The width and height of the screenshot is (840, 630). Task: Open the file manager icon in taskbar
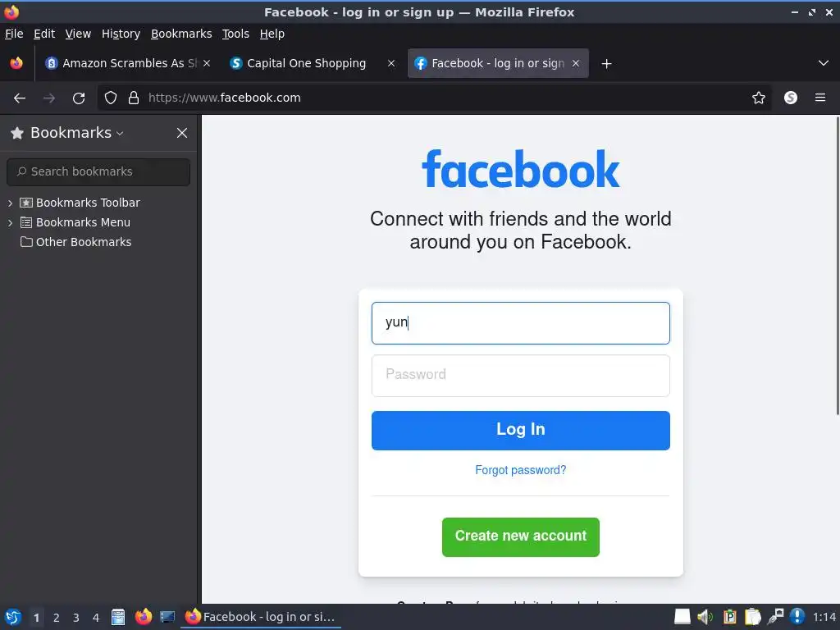(x=118, y=617)
